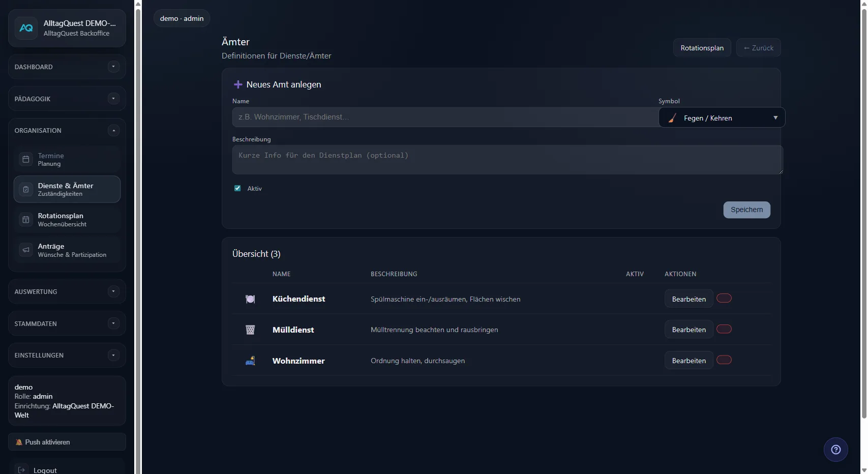Click the Anträge megaphone icon

(26, 250)
